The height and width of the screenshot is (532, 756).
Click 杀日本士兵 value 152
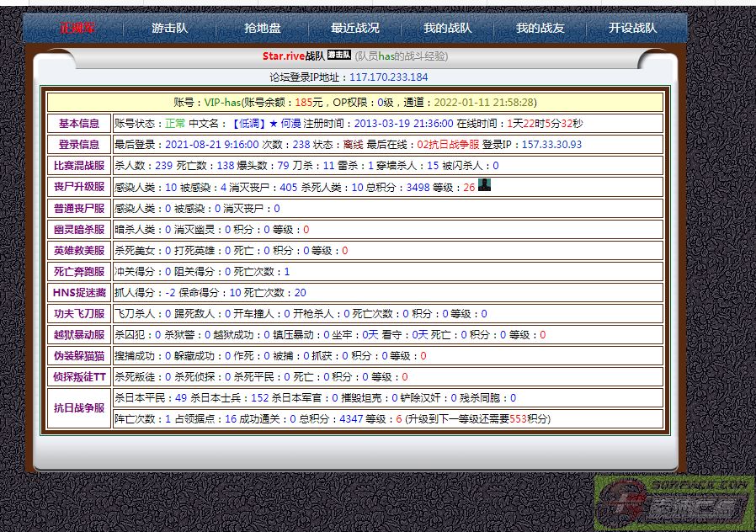(259, 398)
